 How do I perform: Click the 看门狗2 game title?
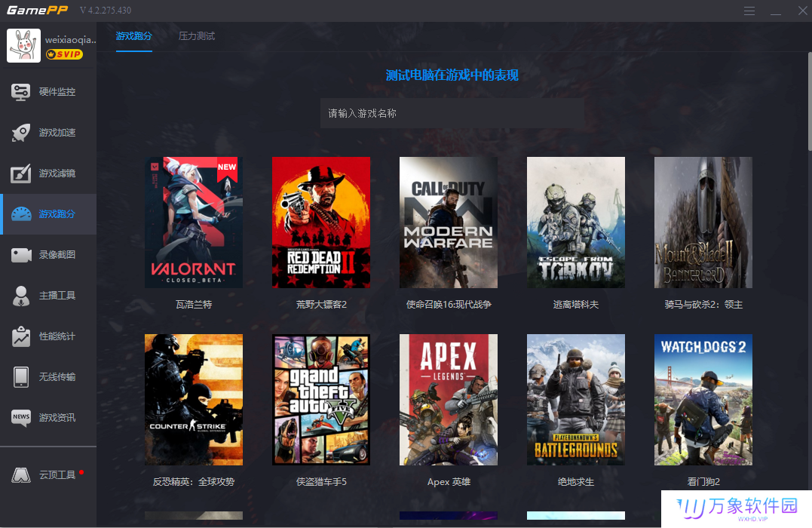(x=703, y=482)
